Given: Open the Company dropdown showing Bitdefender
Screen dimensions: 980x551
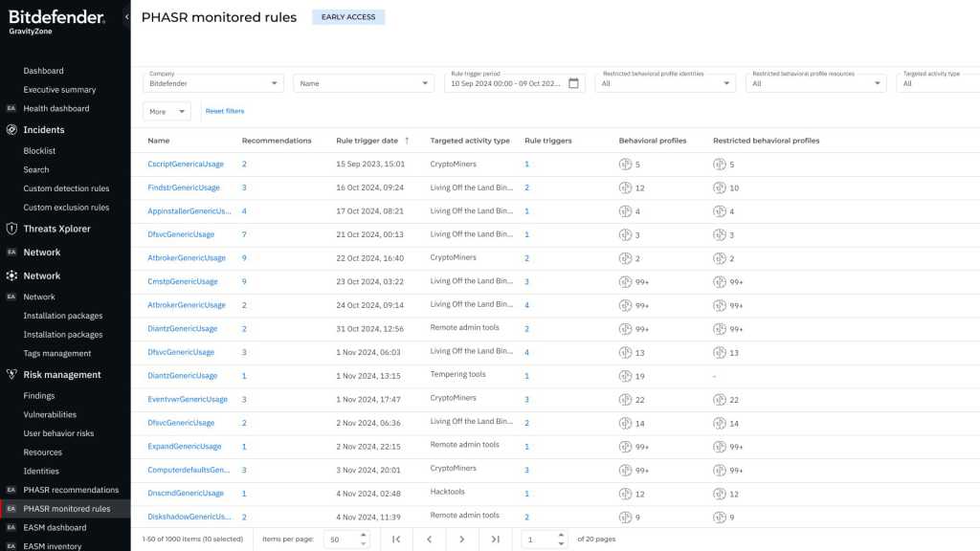Looking at the screenshot, I should click(213, 83).
